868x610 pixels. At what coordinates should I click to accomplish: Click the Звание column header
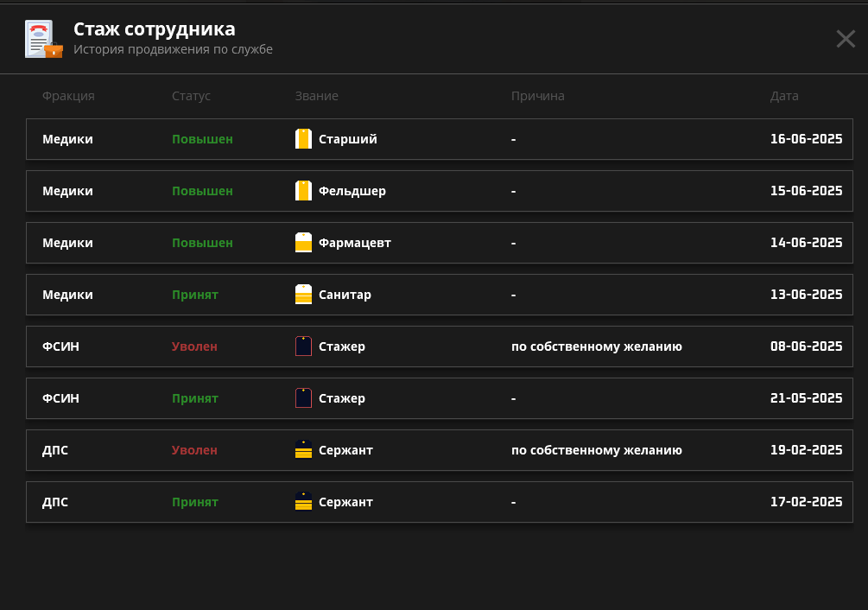pos(317,96)
